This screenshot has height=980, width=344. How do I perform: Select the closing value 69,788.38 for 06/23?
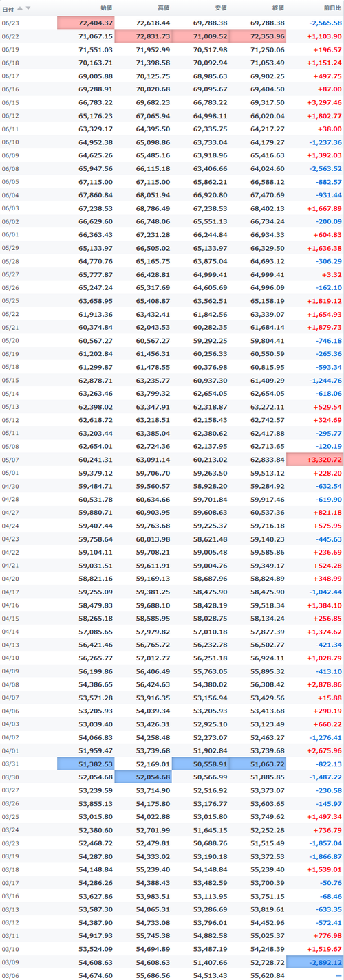click(264, 23)
